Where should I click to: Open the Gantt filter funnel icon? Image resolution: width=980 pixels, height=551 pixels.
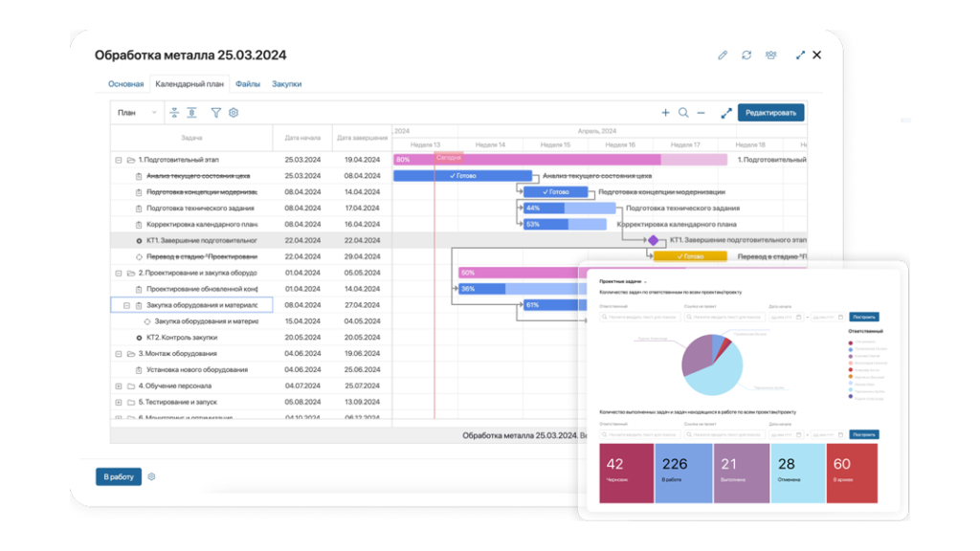[216, 113]
